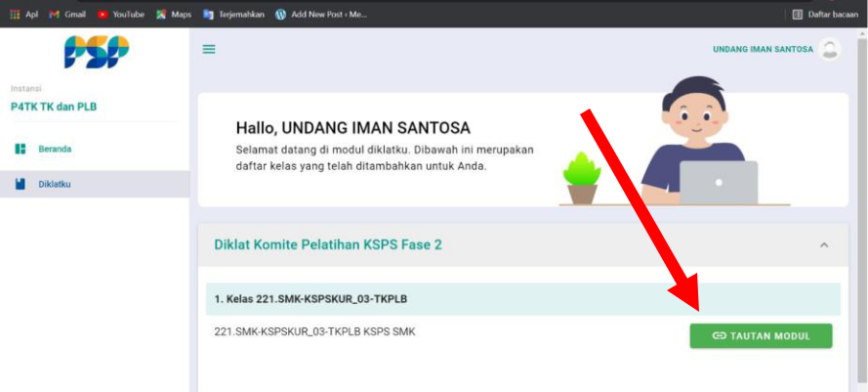Open the YouTube bookmark
The width and height of the screenshot is (868, 392).
[x=120, y=15]
